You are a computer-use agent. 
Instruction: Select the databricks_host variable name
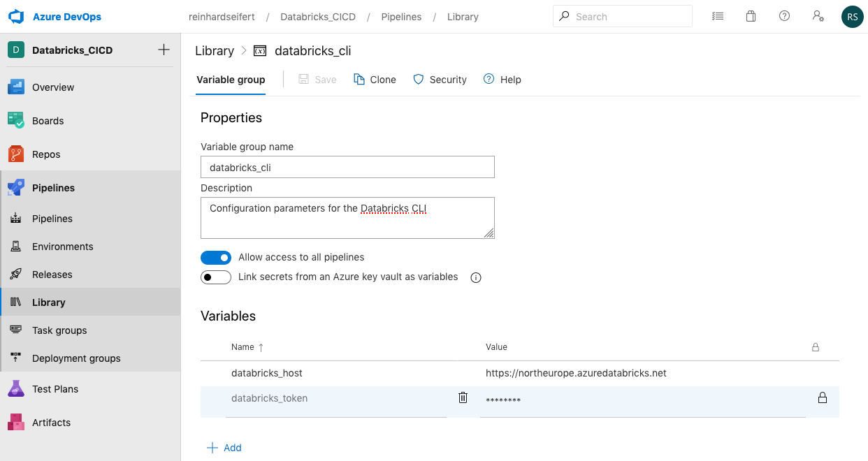[267, 373]
